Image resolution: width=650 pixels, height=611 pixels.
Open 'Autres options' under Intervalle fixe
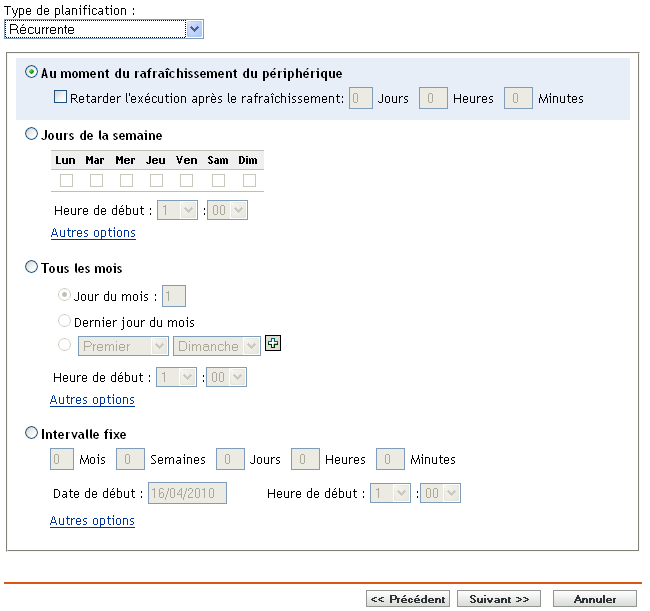(92, 521)
